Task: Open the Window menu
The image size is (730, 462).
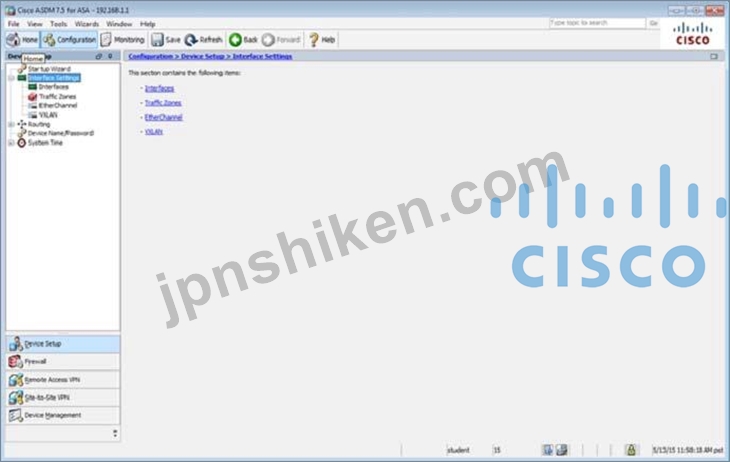Action: click(x=119, y=24)
